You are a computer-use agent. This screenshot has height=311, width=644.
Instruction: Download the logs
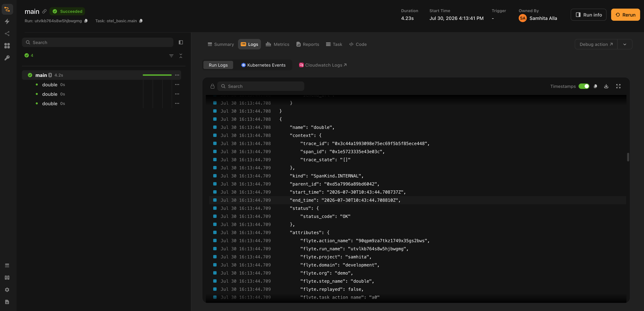pos(606,86)
